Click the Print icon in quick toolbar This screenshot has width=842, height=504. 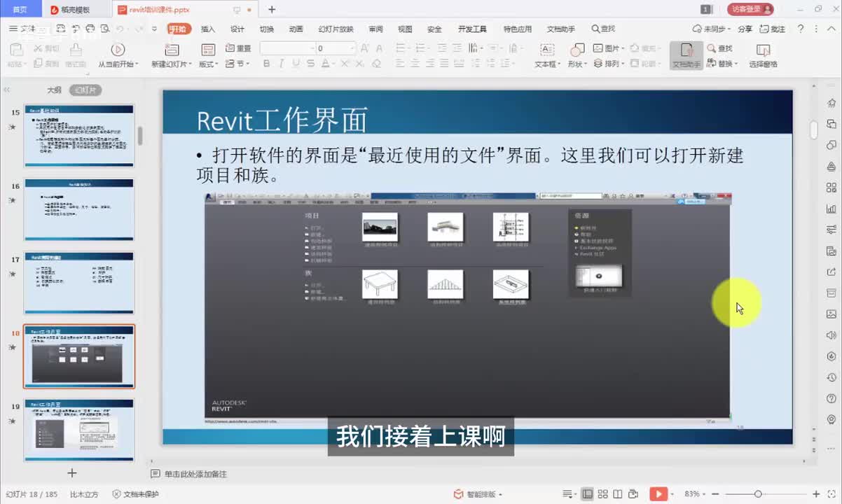pos(90,29)
